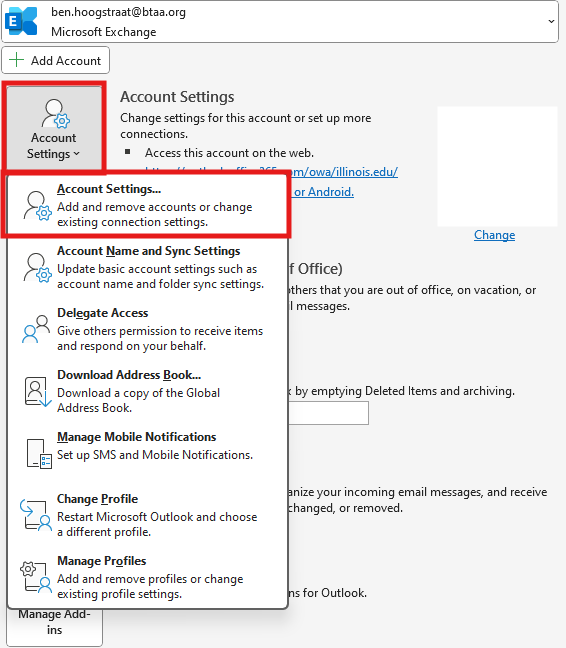This screenshot has width=566, height=648.
Task: Click the icon beside Account Settings... entry
Action: point(37,205)
